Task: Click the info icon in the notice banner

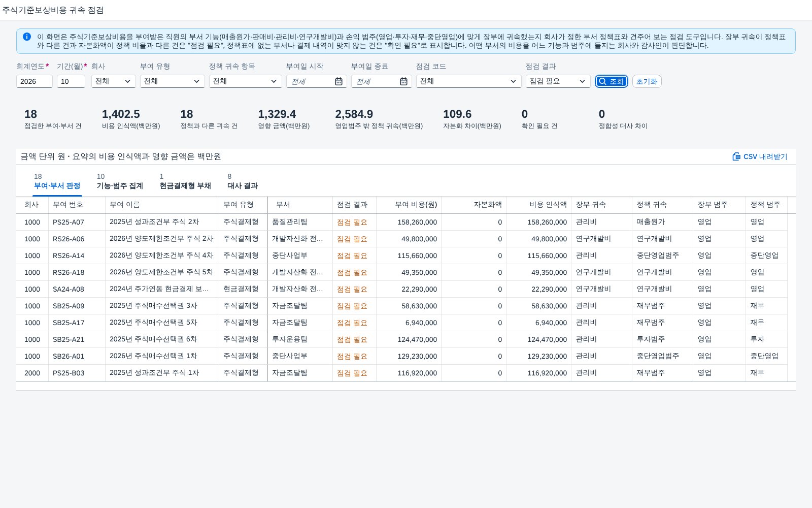Action: tap(27, 37)
